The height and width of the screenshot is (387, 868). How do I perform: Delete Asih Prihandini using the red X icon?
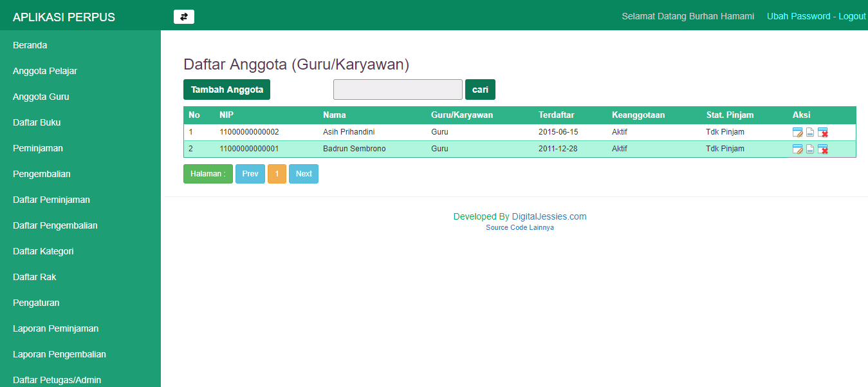(x=823, y=133)
